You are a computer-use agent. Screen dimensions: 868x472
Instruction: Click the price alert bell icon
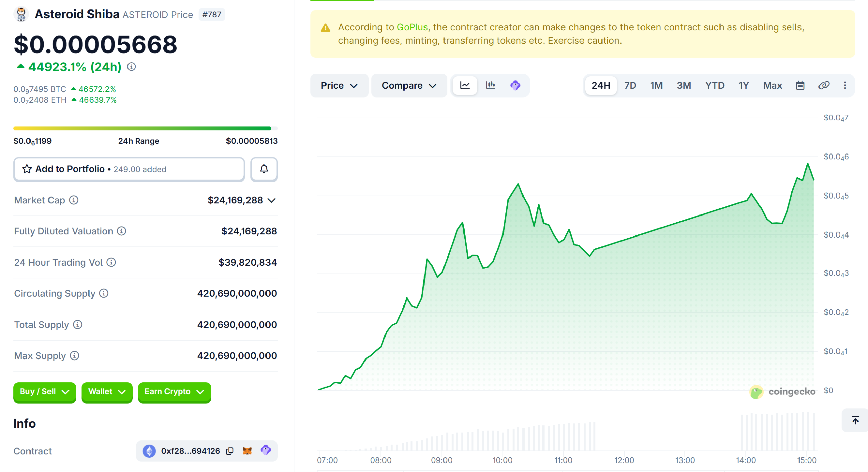264,169
